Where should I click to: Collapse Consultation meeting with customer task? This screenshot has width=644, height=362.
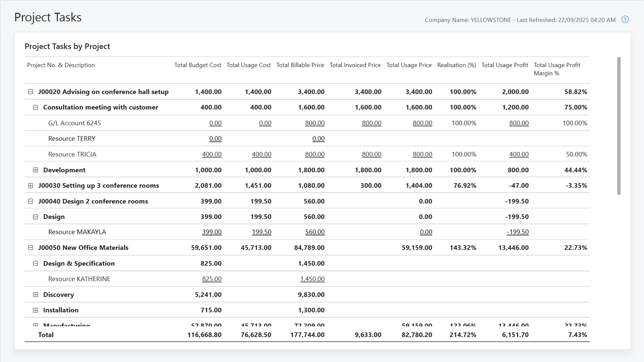(36, 107)
